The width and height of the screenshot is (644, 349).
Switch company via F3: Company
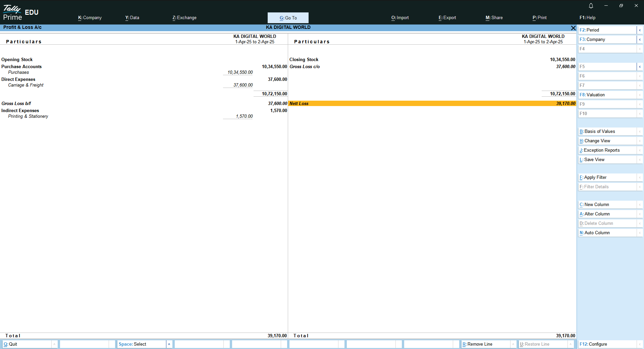[x=607, y=40]
